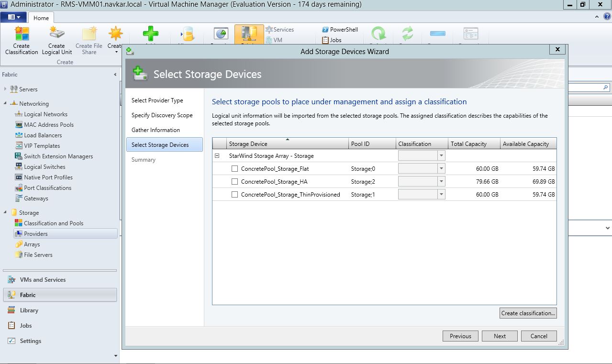The width and height of the screenshot is (612, 364).
Task: Select Classification and Pools tree item
Action: 53,223
